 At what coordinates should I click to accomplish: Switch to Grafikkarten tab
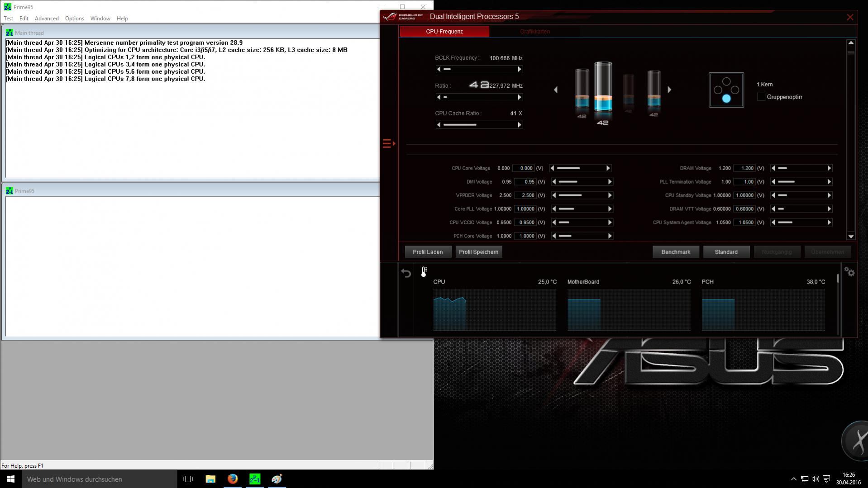[x=534, y=32]
